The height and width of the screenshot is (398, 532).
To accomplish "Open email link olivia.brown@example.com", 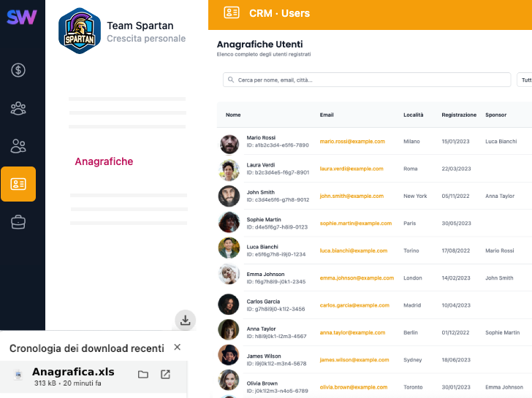I will 354,387.
